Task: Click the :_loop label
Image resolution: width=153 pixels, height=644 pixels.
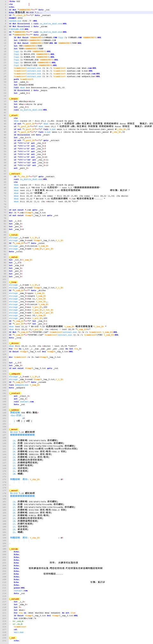Action: (x=13, y=282)
